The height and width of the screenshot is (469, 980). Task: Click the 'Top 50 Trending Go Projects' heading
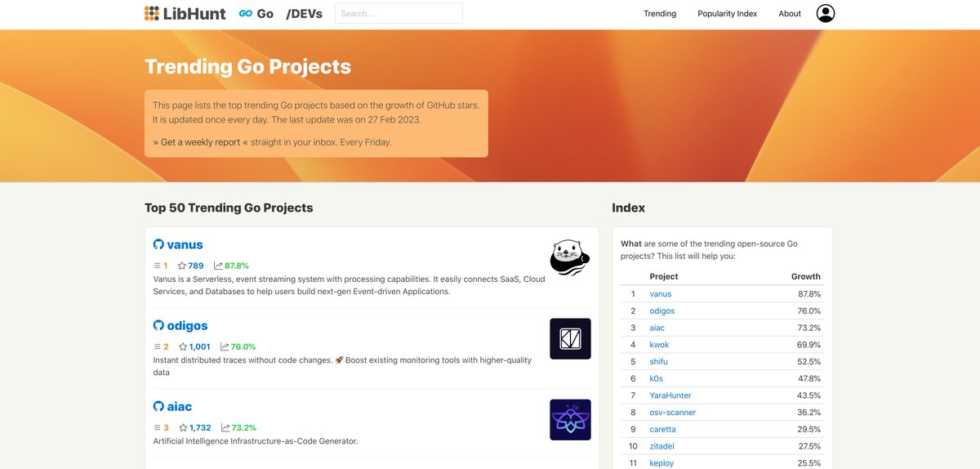[229, 208]
